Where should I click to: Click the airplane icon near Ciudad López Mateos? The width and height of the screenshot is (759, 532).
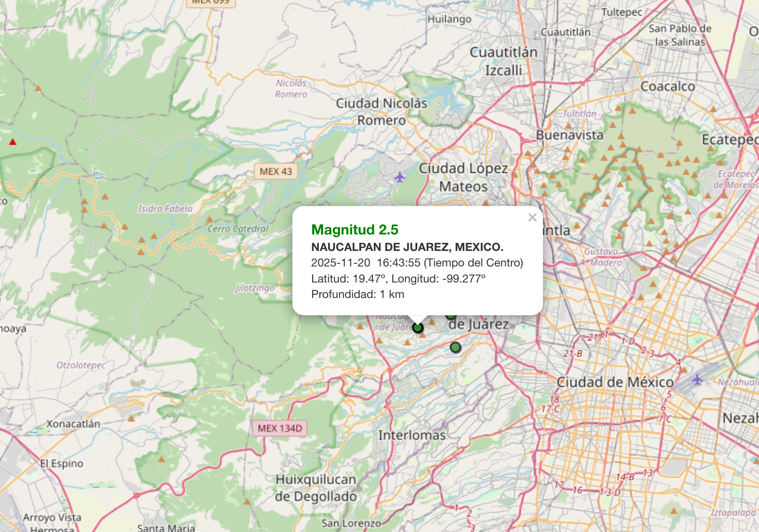(400, 177)
